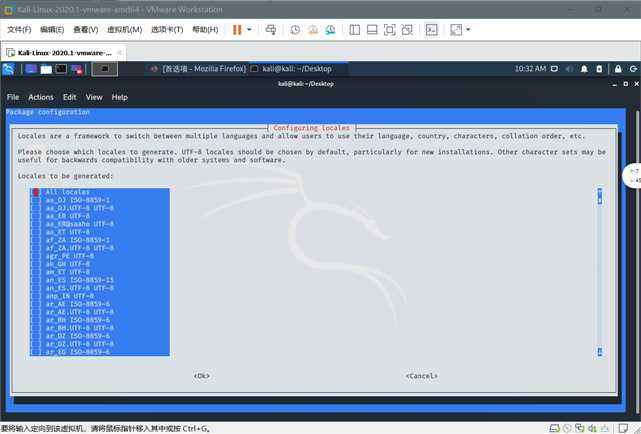Toggle the aa_ET UTF-8 checkbox
This screenshot has width=641, height=434.
[36, 232]
